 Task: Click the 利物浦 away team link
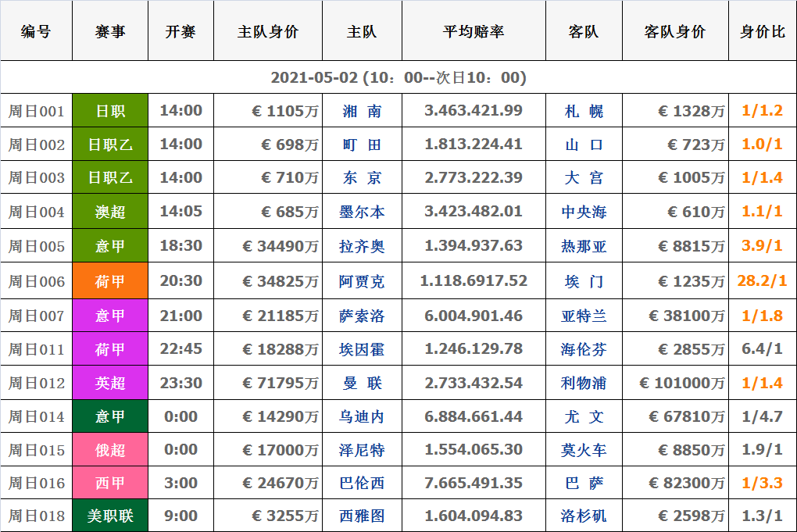pyautogui.click(x=584, y=383)
